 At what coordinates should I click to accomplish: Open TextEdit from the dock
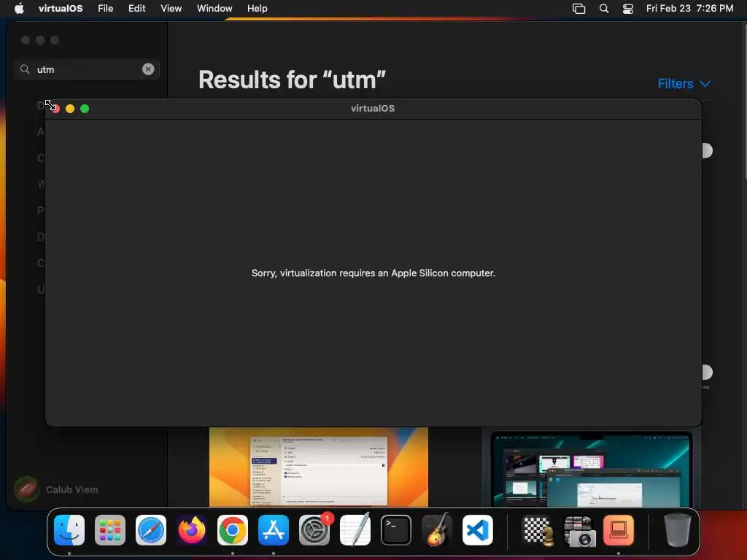[x=355, y=530]
